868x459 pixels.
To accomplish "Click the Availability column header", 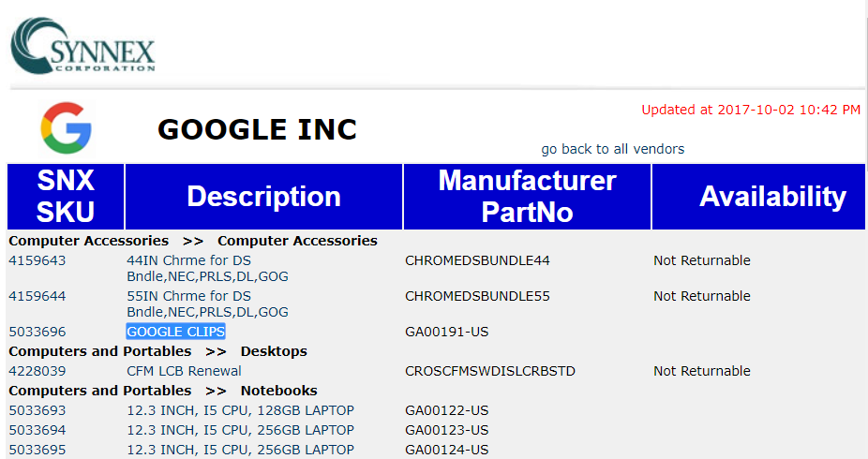I will point(771,196).
